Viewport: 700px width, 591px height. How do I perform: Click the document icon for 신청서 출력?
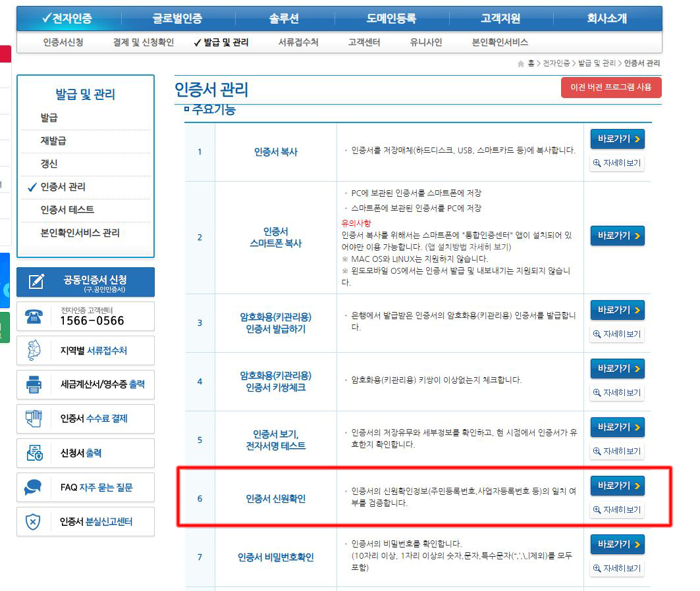point(34,453)
